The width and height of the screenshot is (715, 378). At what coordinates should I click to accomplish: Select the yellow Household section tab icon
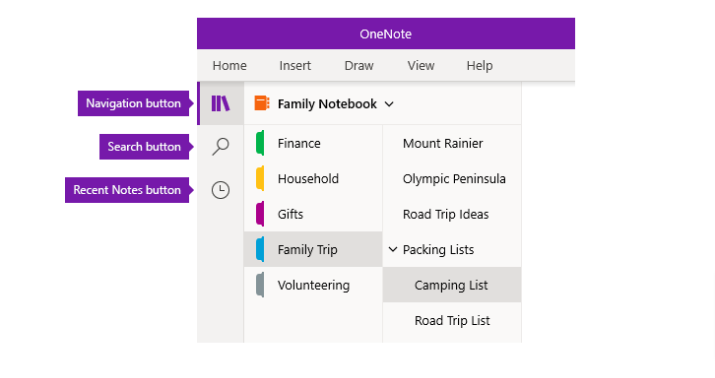point(260,178)
